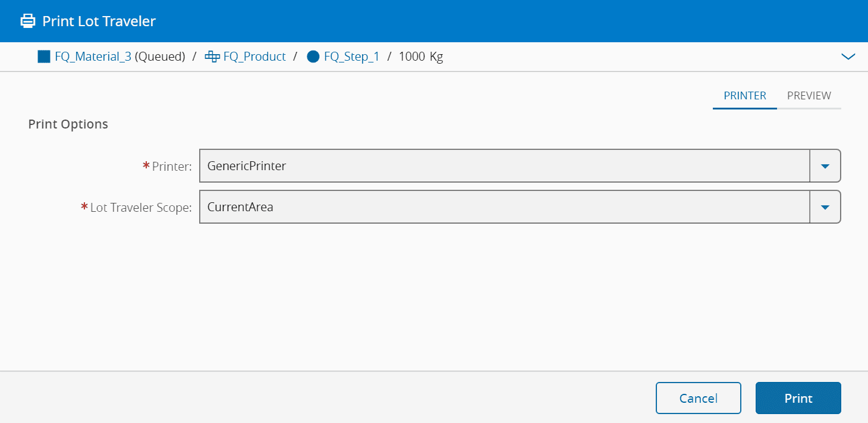Click the Lot Traveler Scope label
Image resolution: width=868 pixels, height=423 pixels.
(141, 208)
